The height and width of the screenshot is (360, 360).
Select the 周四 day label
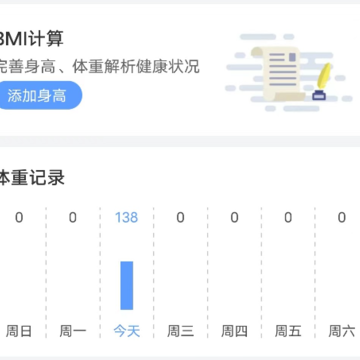(x=234, y=331)
